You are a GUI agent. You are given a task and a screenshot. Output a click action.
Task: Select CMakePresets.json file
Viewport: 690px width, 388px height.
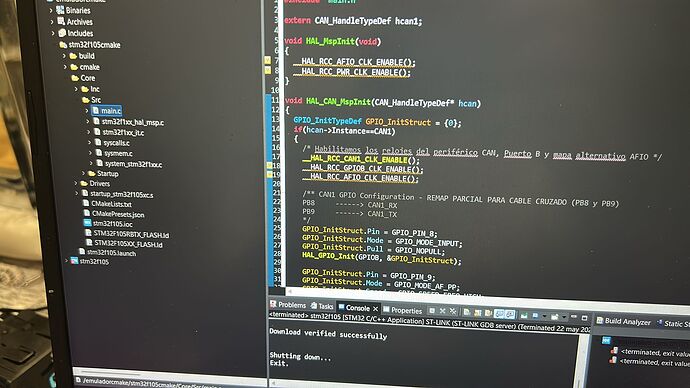pos(114,214)
